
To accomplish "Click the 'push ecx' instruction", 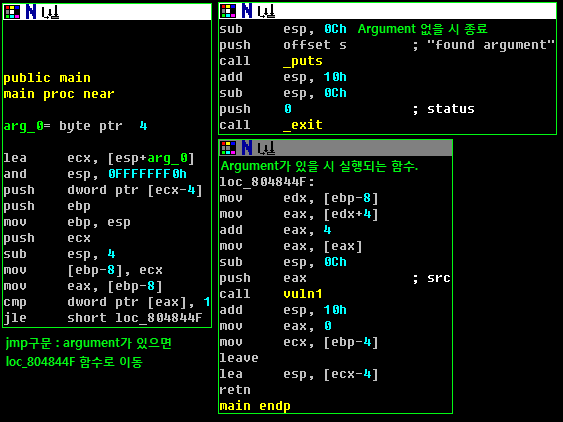I will click(47, 238).
